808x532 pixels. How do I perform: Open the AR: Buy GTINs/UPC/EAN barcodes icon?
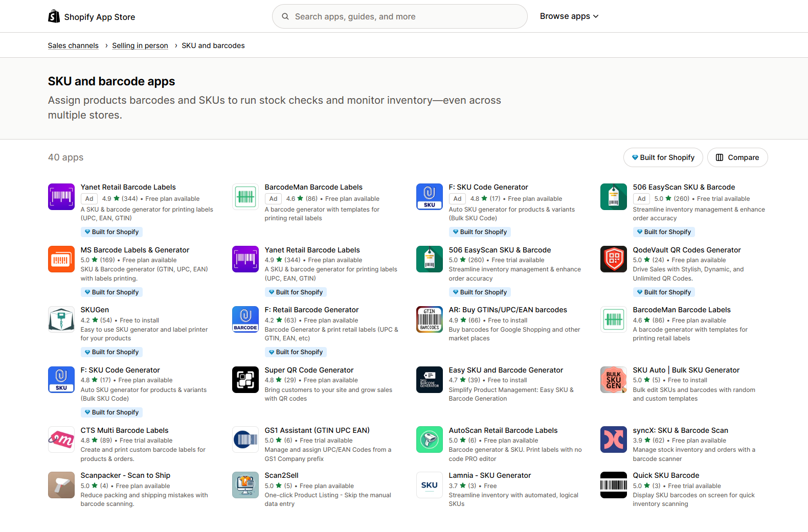pos(430,319)
